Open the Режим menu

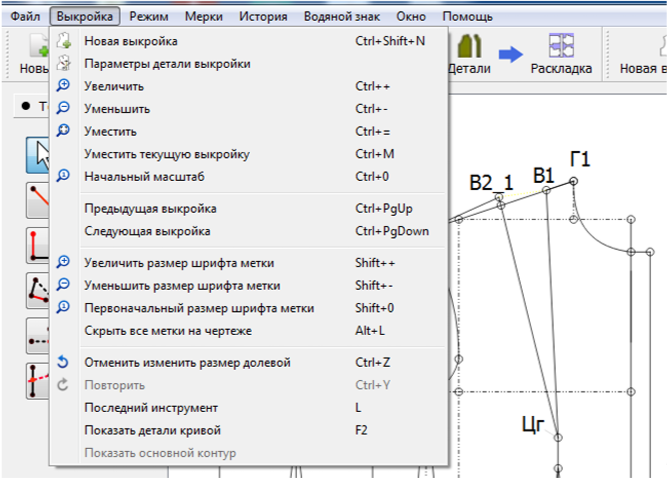(x=148, y=17)
